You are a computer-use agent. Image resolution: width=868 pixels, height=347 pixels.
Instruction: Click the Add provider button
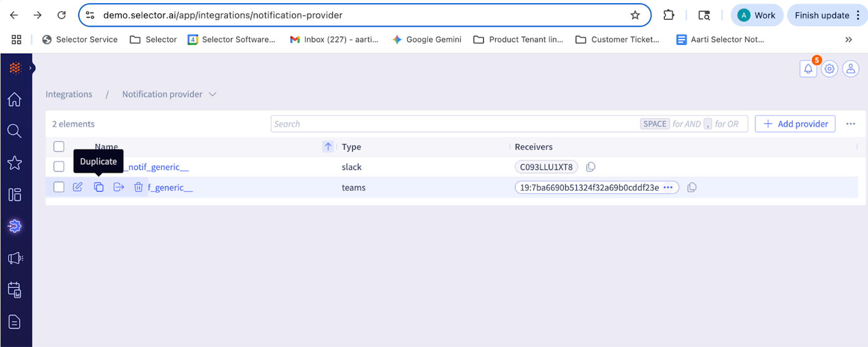pyautogui.click(x=795, y=124)
